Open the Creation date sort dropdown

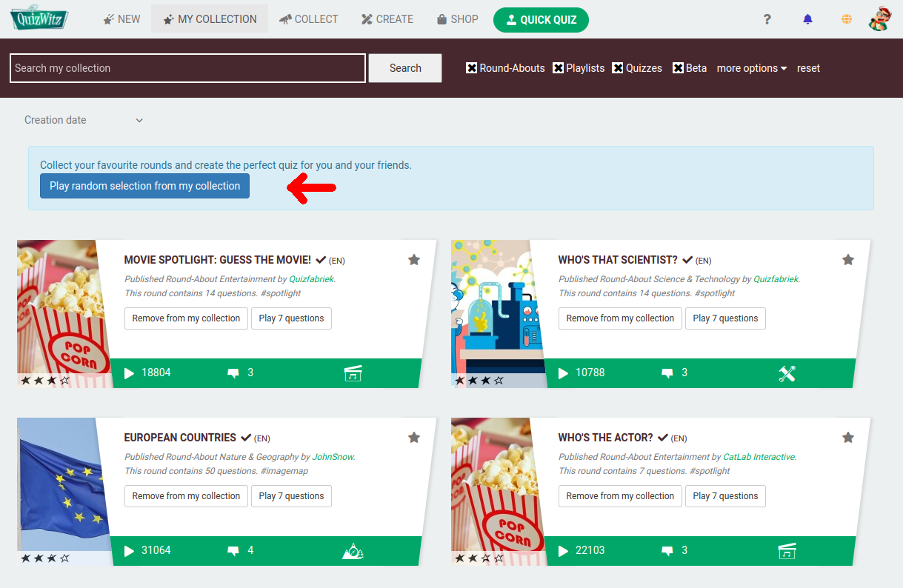(83, 120)
